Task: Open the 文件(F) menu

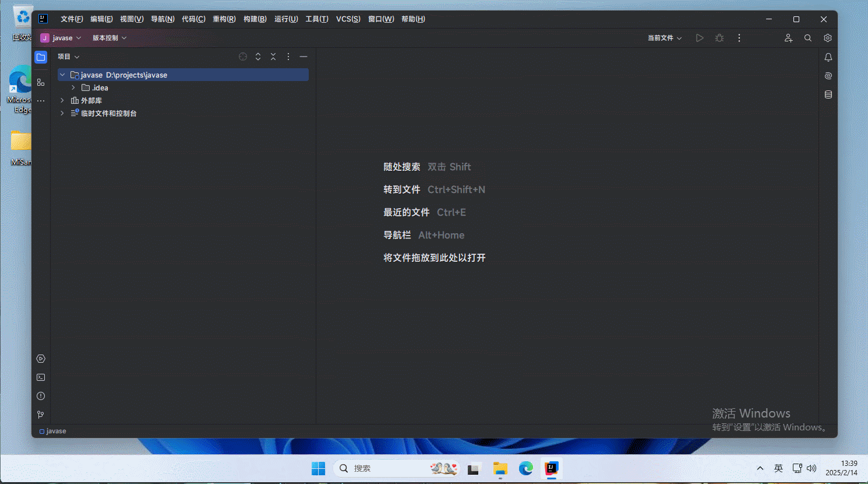Action: (72, 19)
